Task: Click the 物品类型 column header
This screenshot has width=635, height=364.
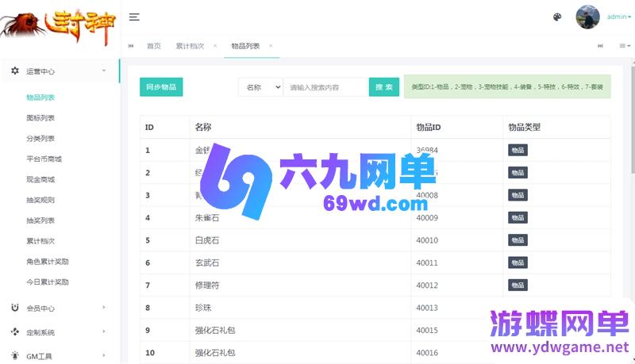Action: click(x=557, y=127)
